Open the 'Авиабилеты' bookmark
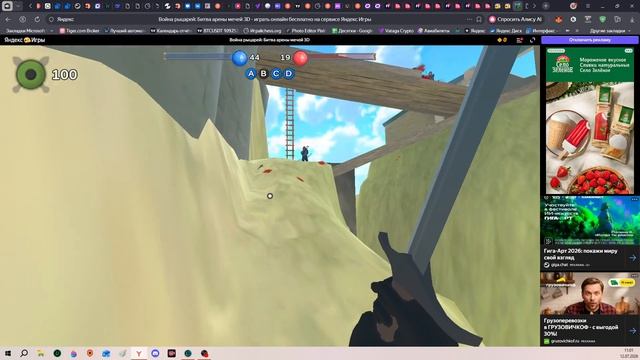 point(433,31)
